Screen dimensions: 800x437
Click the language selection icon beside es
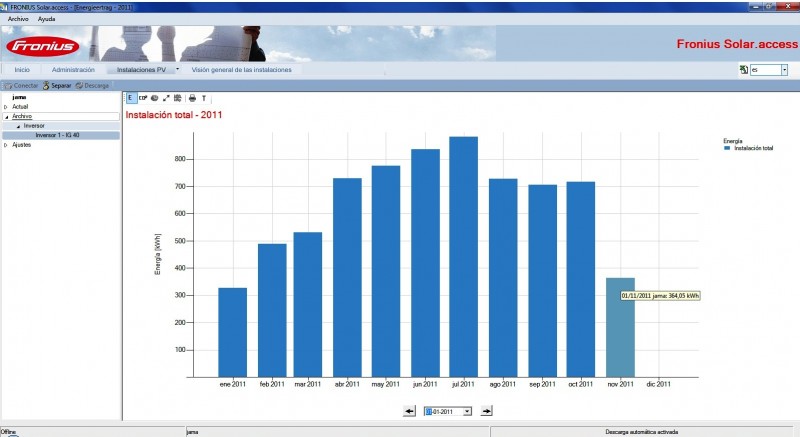coord(744,70)
